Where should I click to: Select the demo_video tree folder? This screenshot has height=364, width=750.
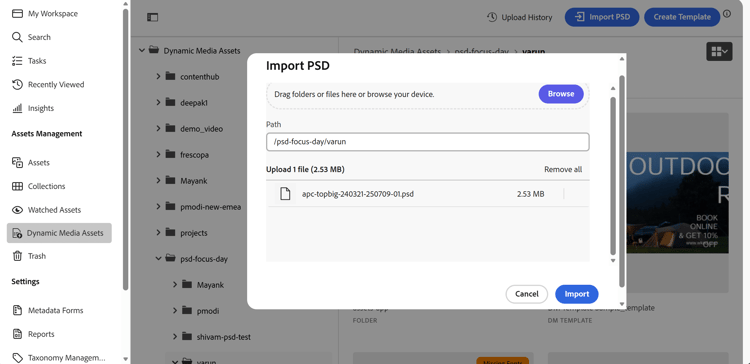click(201, 129)
